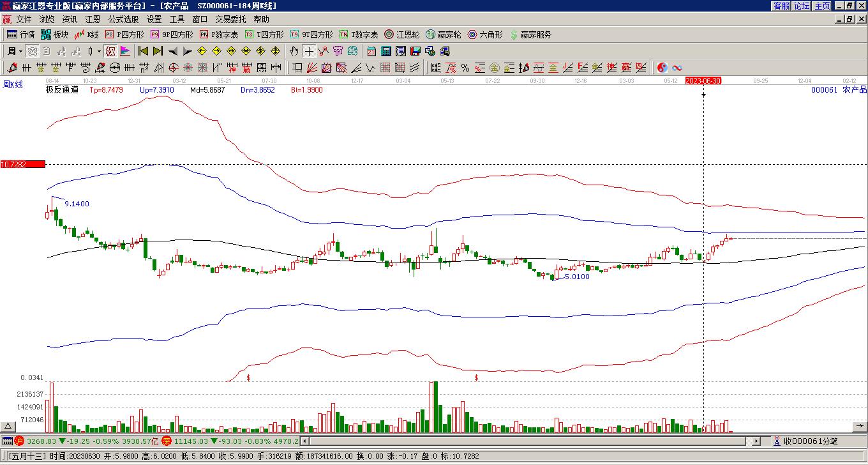Image resolution: width=868 pixels, height=465 pixels.
Task: Click the red 深 Shenzhen index badge
Action: coord(167,441)
